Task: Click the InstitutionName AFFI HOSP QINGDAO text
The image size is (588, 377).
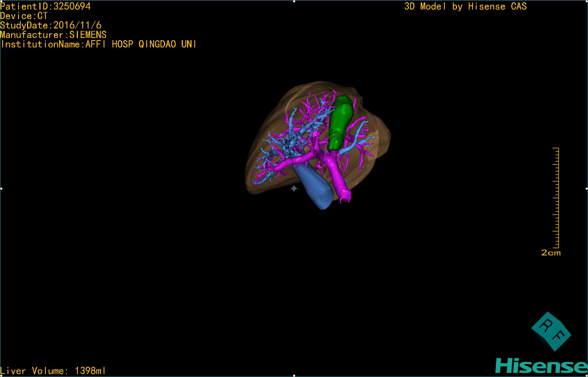Action: 98,44
